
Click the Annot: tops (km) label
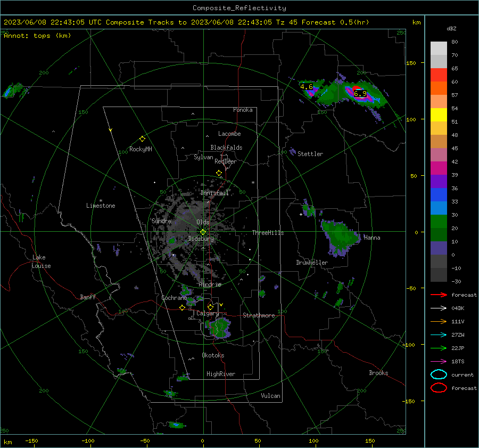click(37, 36)
